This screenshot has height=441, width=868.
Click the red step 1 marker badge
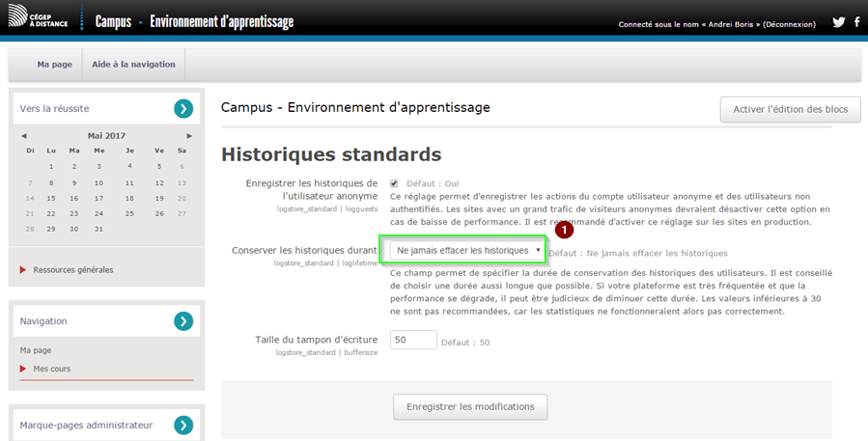point(565,230)
